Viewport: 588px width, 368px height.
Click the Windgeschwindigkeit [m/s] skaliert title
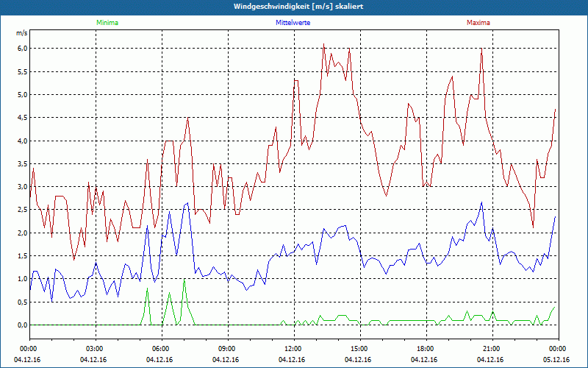click(298, 7)
